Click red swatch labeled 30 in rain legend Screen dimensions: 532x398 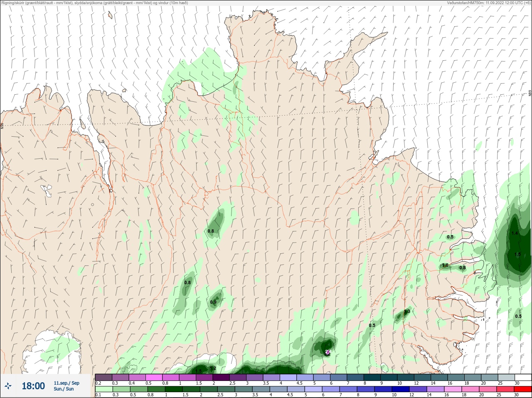coord(523,389)
